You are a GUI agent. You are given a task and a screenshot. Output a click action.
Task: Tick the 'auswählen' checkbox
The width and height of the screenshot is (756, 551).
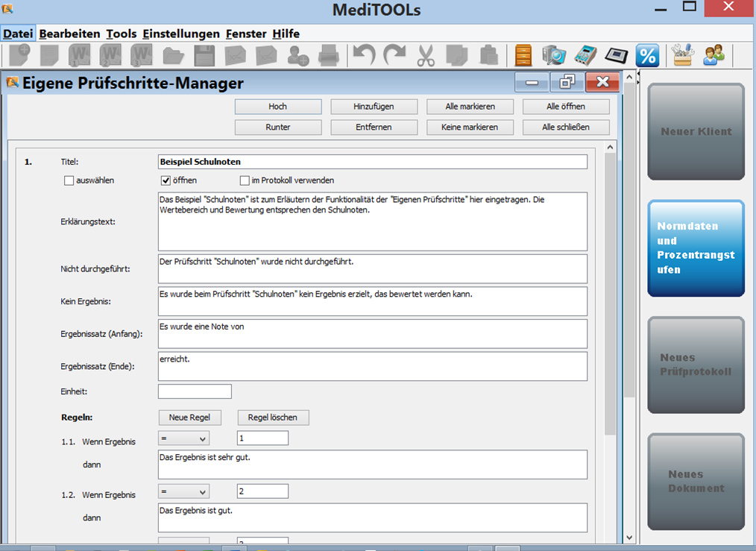[69, 180]
